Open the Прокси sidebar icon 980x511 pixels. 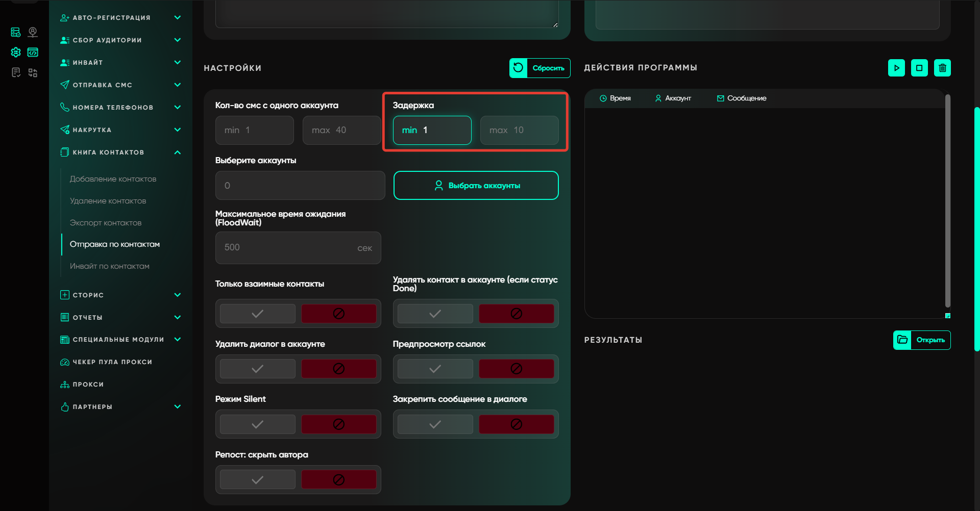[x=65, y=385]
